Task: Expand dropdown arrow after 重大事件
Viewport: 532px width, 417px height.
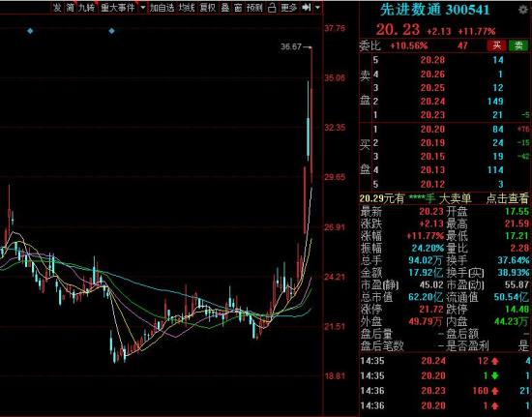Action: tap(143, 8)
